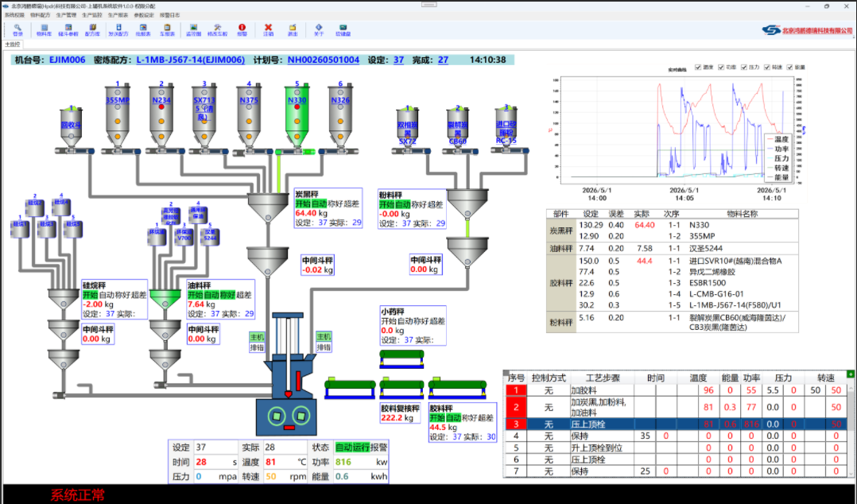Viewport: 857px width, 504px height.
Task: Click right 主机排错 button beside mixer
Action: click(324, 342)
